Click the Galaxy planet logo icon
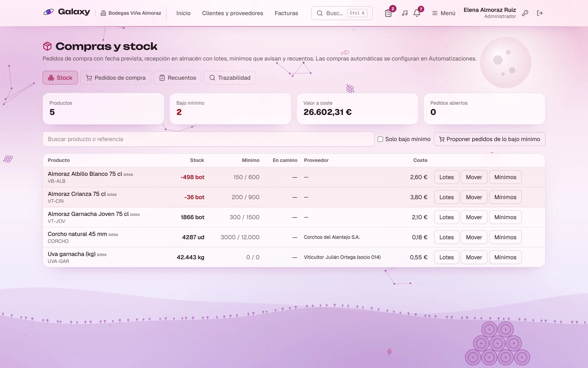Image resolution: width=588 pixels, height=368 pixels. [x=48, y=12]
